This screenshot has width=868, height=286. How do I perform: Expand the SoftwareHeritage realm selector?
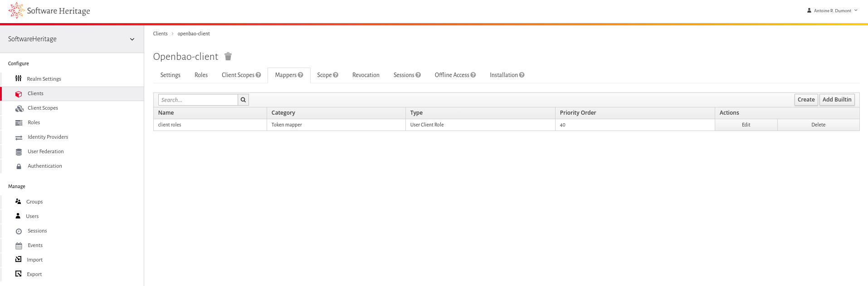click(x=72, y=39)
